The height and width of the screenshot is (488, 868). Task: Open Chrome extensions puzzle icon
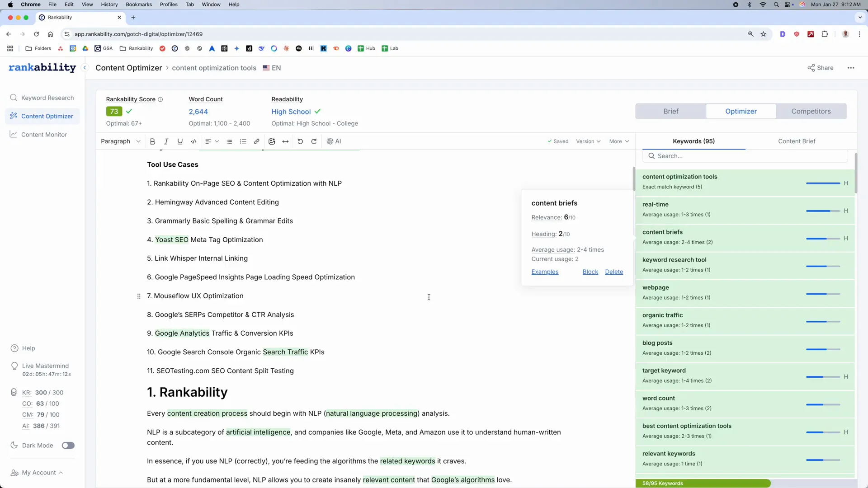click(x=825, y=34)
